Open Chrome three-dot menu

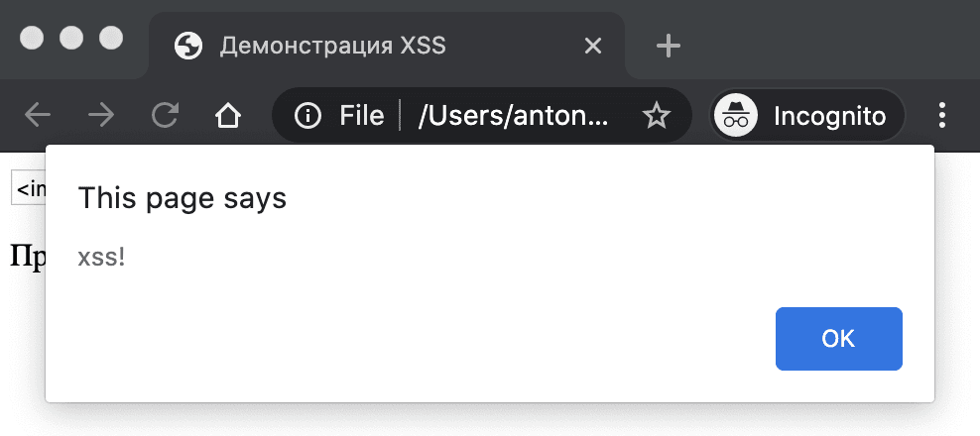point(941,116)
